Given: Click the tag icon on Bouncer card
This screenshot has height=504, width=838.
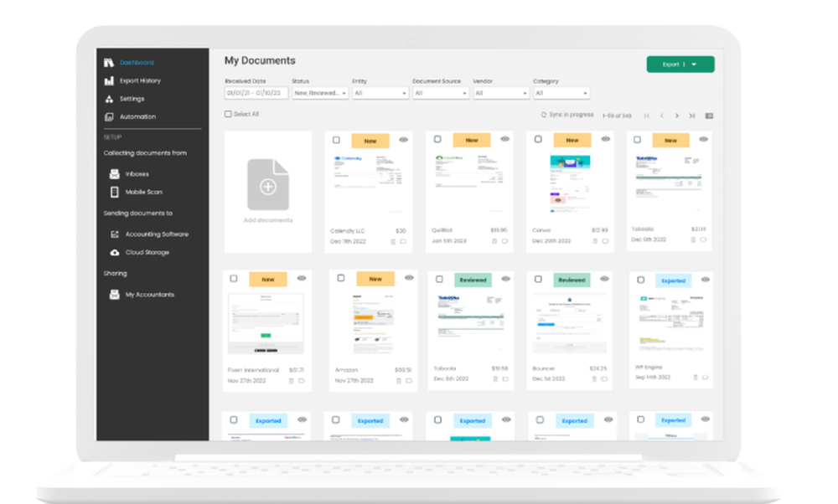Looking at the screenshot, I should point(604,379).
